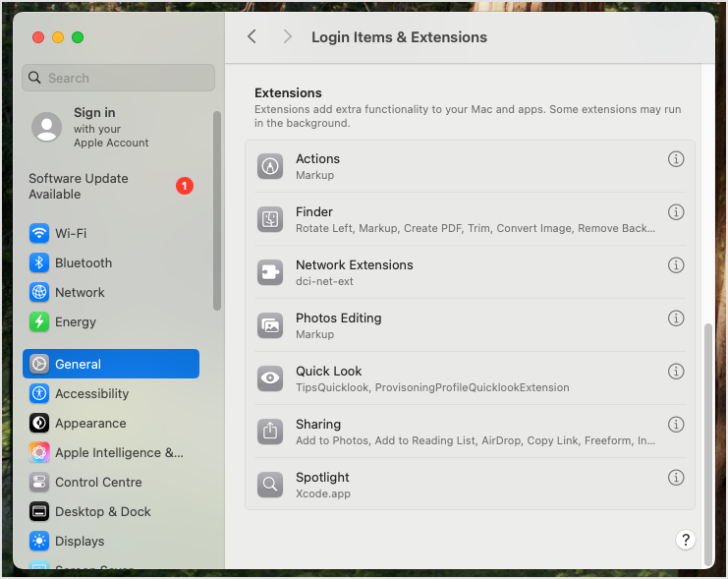728x579 pixels.
Task: Click the Extensions section heading
Action: coord(288,93)
